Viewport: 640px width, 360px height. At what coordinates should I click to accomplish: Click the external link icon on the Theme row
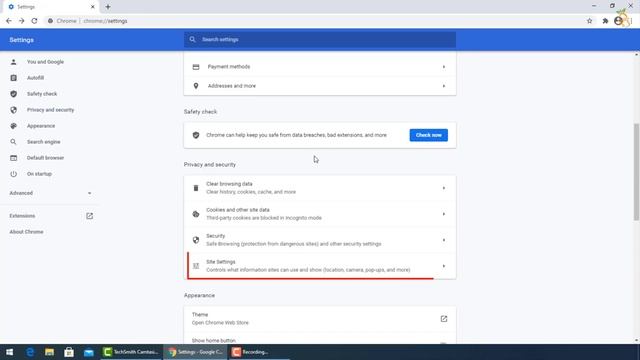[444, 319]
